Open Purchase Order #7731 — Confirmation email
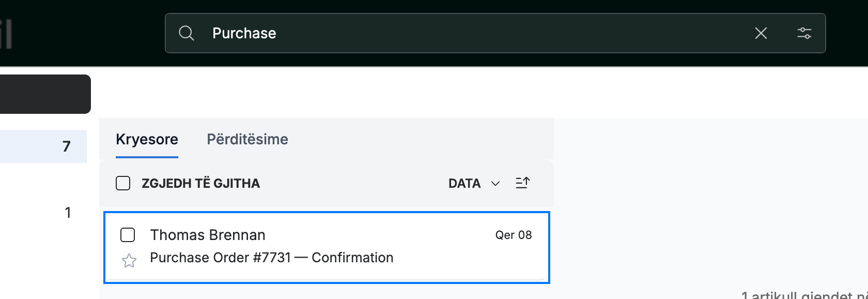This screenshot has width=868, height=299. click(327, 247)
